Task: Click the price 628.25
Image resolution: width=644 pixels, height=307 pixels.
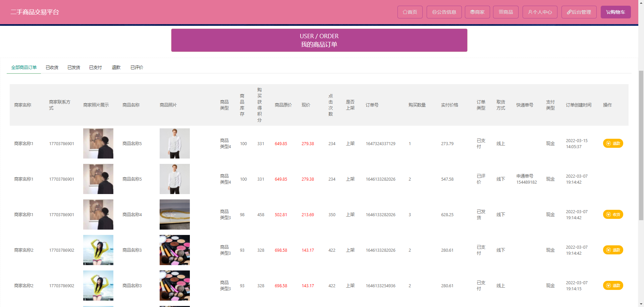Action: point(447,214)
